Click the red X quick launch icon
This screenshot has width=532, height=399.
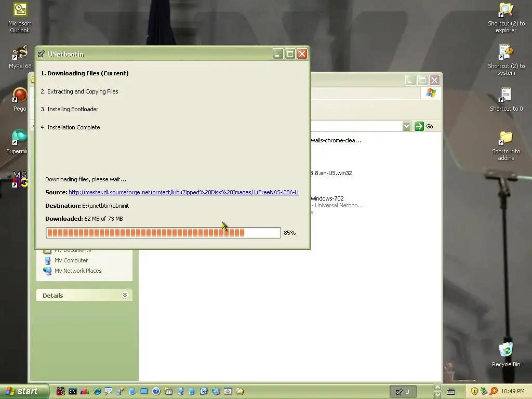coord(85,391)
